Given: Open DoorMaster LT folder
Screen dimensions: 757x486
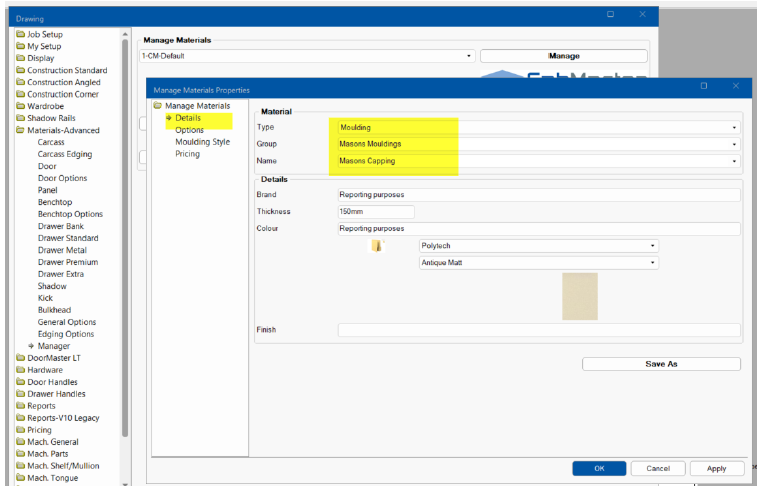Looking at the screenshot, I should coord(48,358).
